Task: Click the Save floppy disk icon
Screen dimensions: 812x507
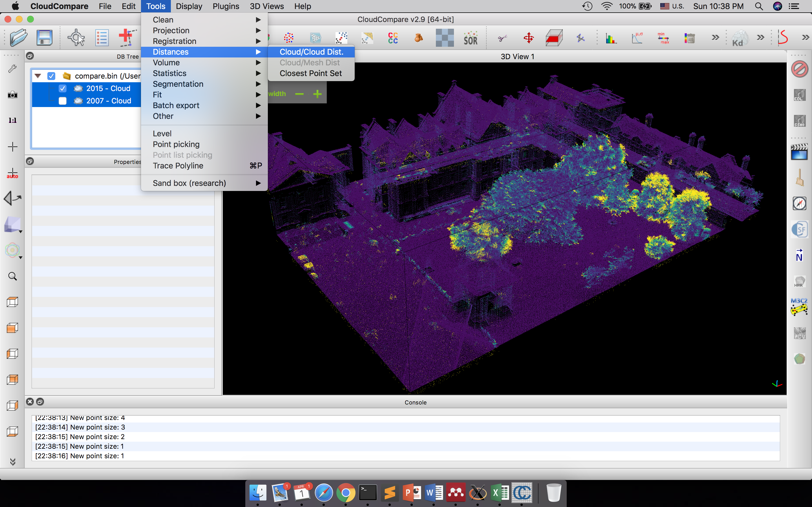Action: click(44, 37)
